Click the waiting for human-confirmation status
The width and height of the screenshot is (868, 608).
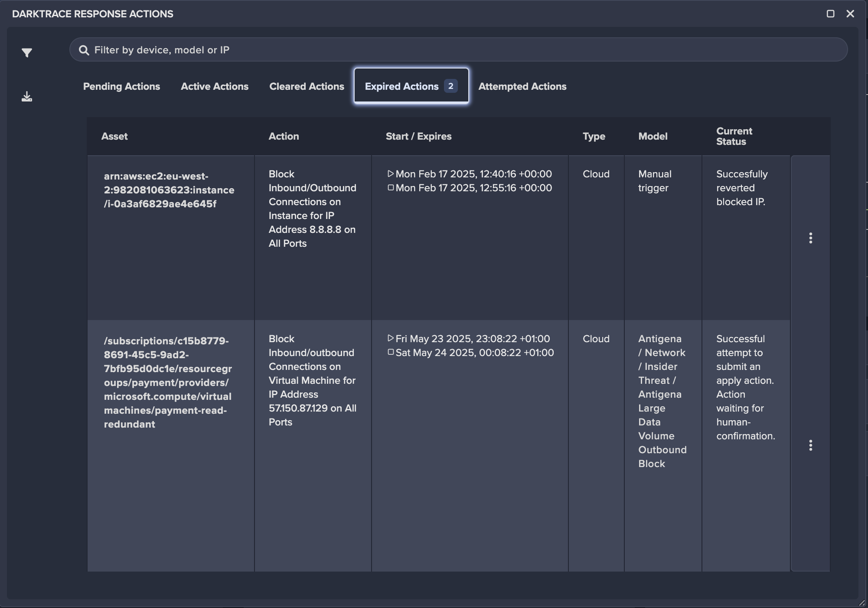[x=745, y=387]
